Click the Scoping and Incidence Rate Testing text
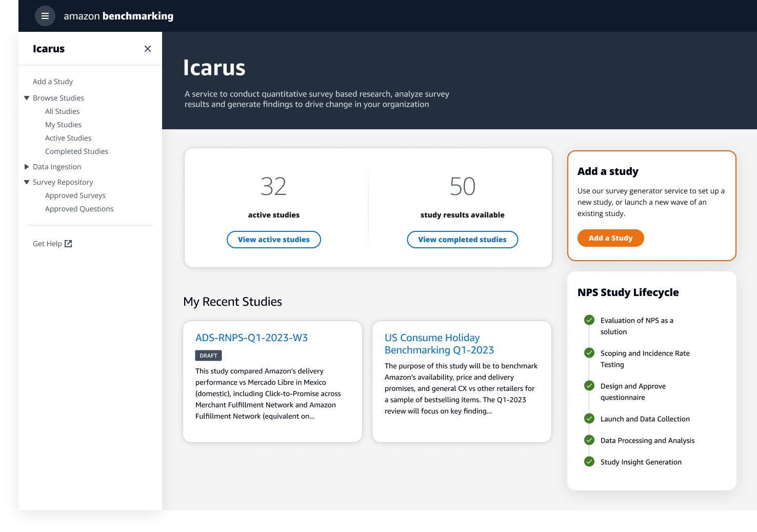This screenshot has height=532, width=757. pos(645,359)
